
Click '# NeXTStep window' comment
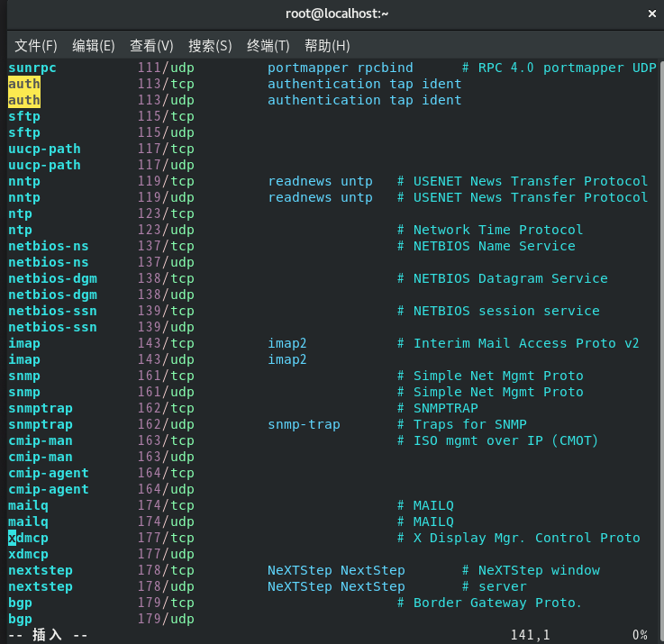531,571
